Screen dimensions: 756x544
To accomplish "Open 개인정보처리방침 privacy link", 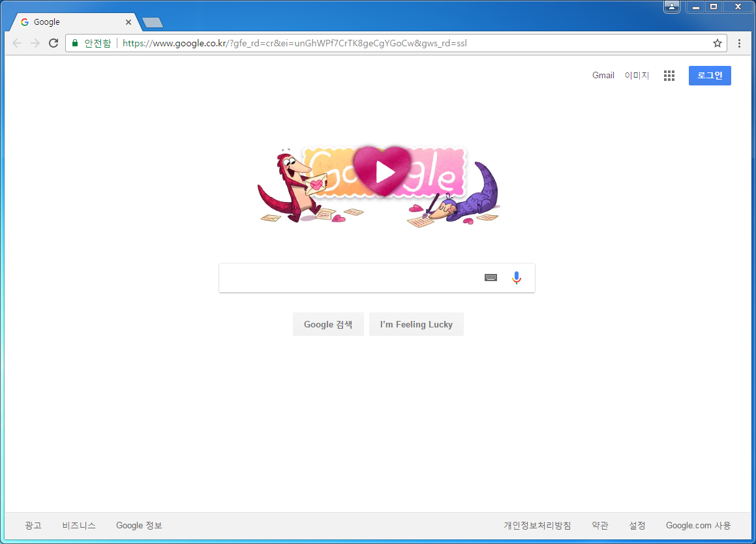I will tap(537, 525).
